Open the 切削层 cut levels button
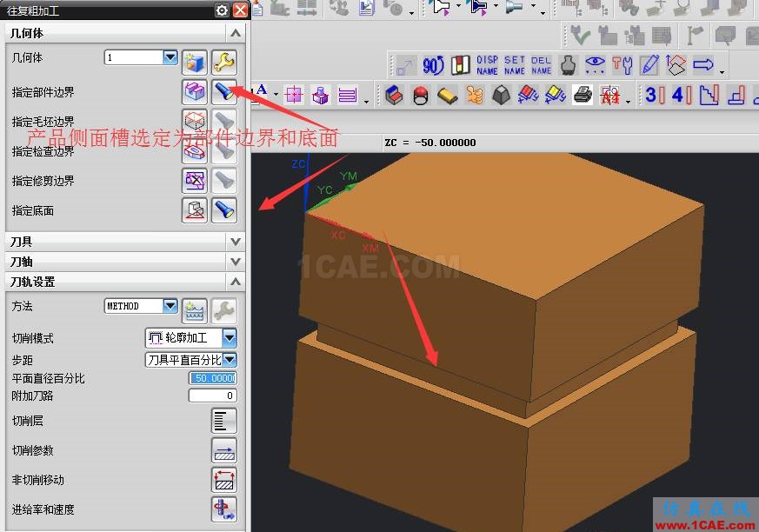The height and width of the screenshot is (532, 759). (224, 421)
